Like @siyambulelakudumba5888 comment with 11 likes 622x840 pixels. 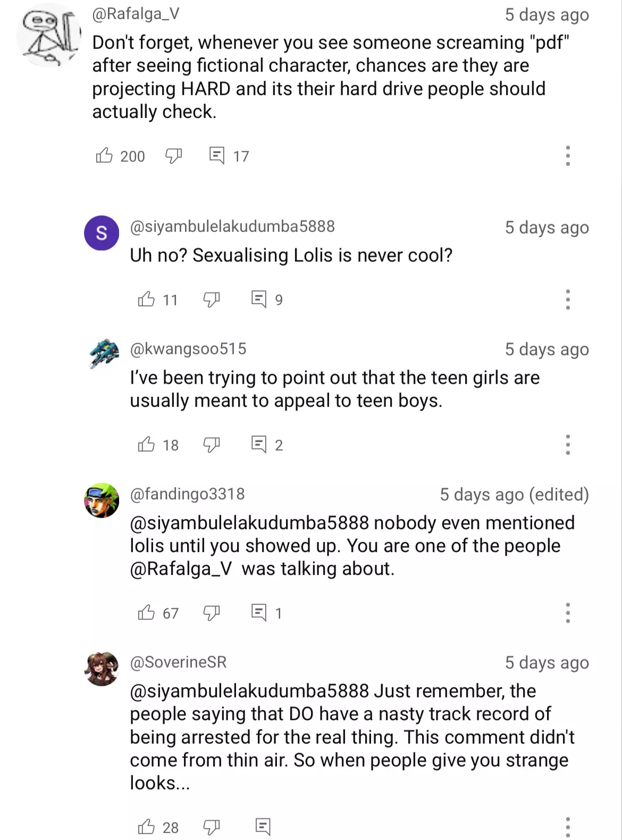pyautogui.click(x=146, y=299)
